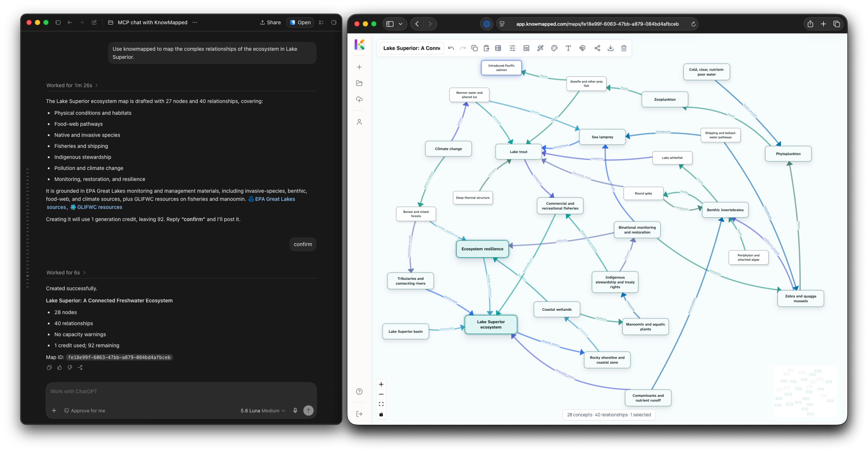Open a new Safari tab
868x452 pixels.
pyautogui.click(x=824, y=24)
